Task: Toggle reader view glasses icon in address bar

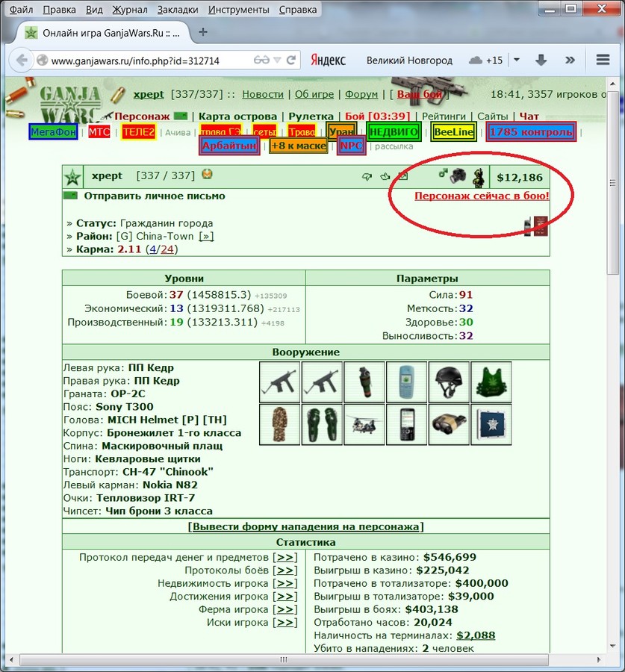Action: point(261,60)
